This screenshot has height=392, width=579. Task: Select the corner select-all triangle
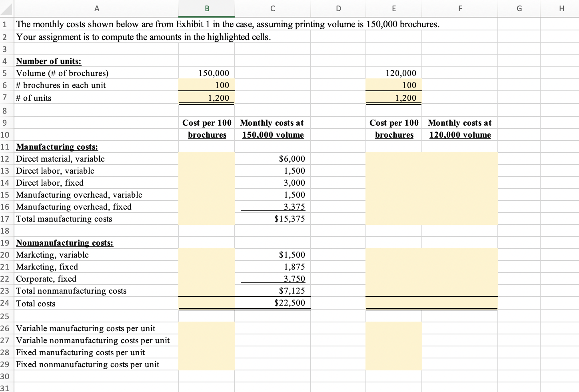click(7, 8)
